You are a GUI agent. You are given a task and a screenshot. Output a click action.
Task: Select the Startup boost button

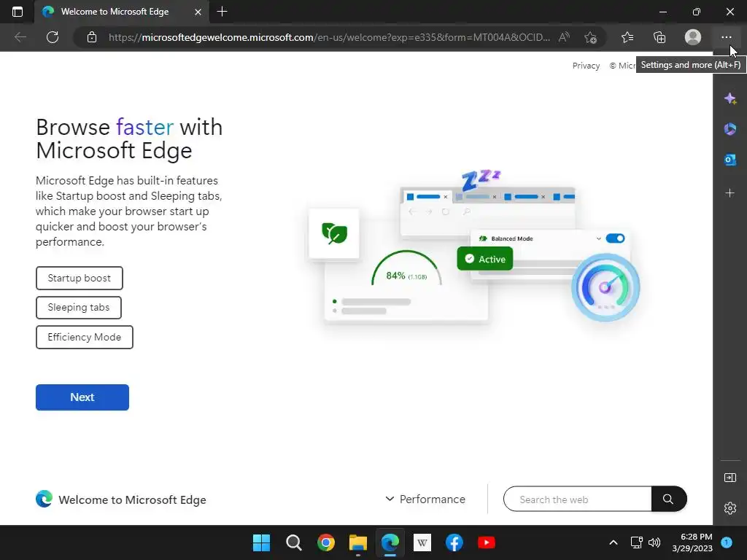(x=79, y=278)
